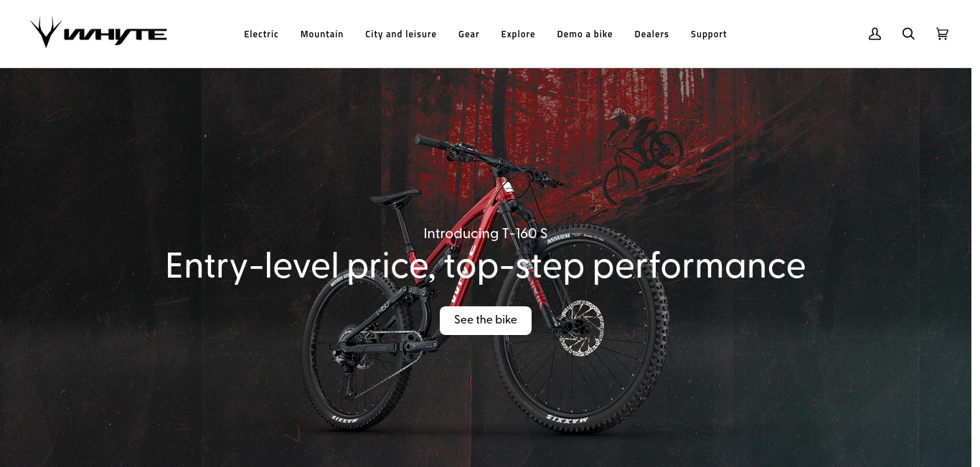Open the shopping cart icon
Screen dimensions: 980x467
click(942, 34)
